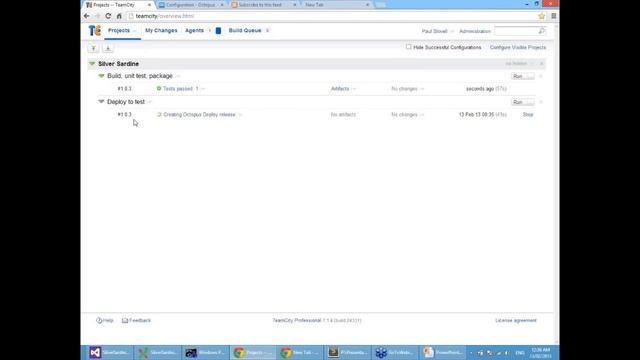Hide the Silver Sardine project with x icon
The image size is (640, 360).
[542, 64]
